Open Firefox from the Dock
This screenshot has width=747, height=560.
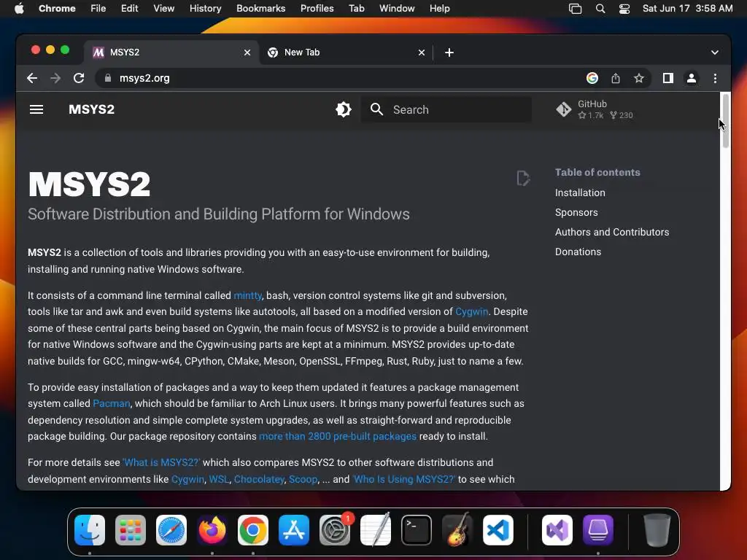(212, 530)
